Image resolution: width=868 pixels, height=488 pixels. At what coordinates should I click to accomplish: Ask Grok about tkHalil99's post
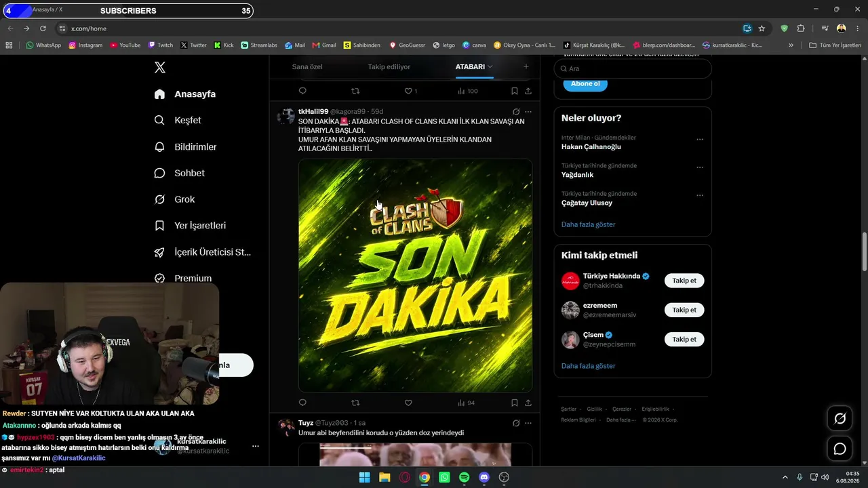[516, 112]
